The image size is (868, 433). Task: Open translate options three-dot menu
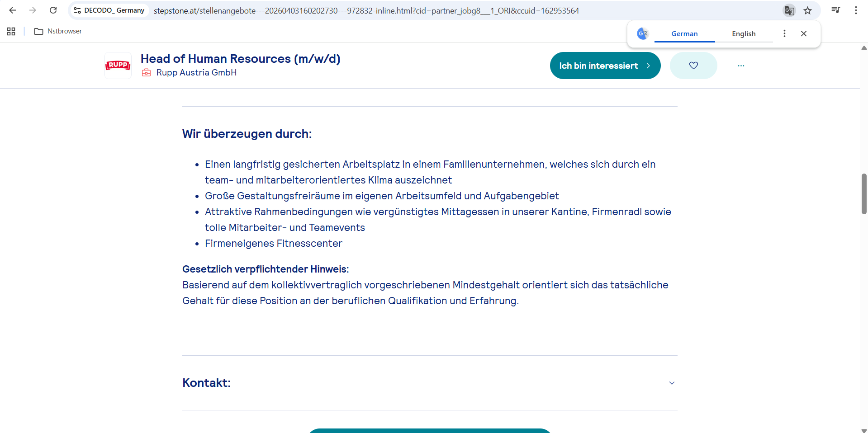pos(784,33)
